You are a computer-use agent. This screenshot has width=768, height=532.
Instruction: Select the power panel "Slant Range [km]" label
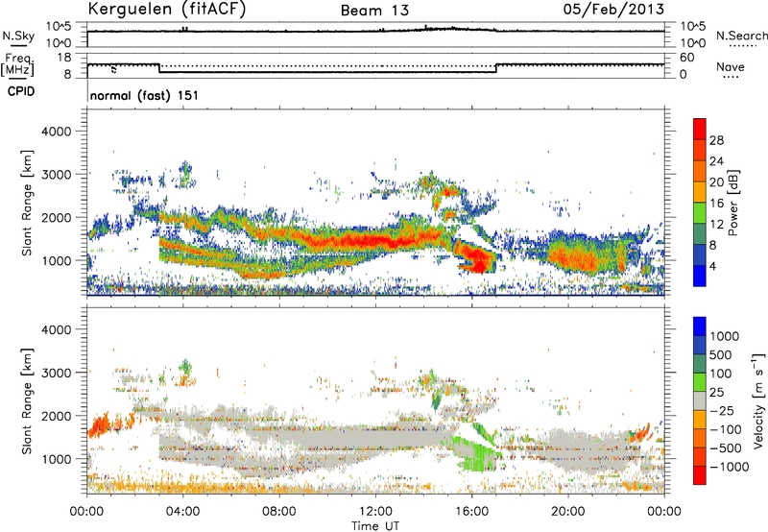coord(27,203)
